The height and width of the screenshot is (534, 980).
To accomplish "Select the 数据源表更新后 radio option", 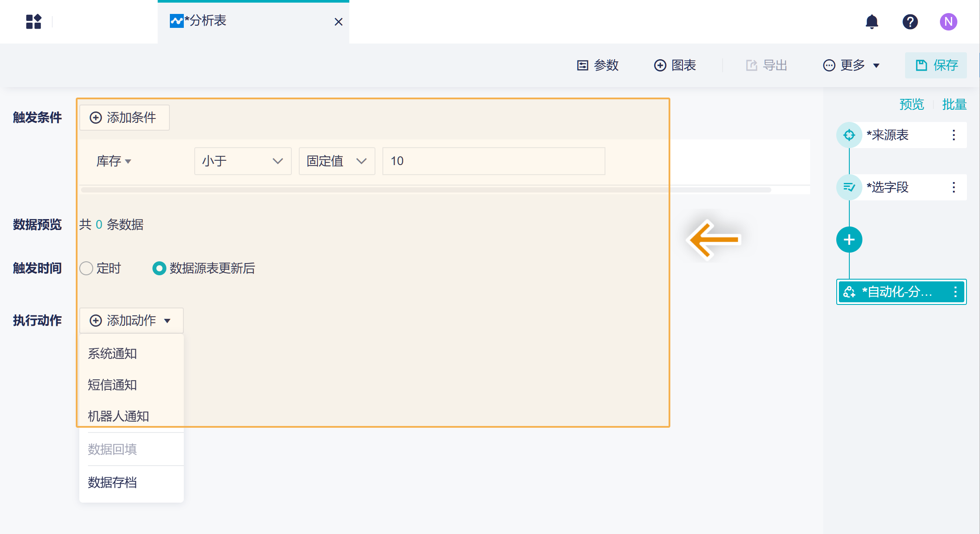I will (x=159, y=268).
